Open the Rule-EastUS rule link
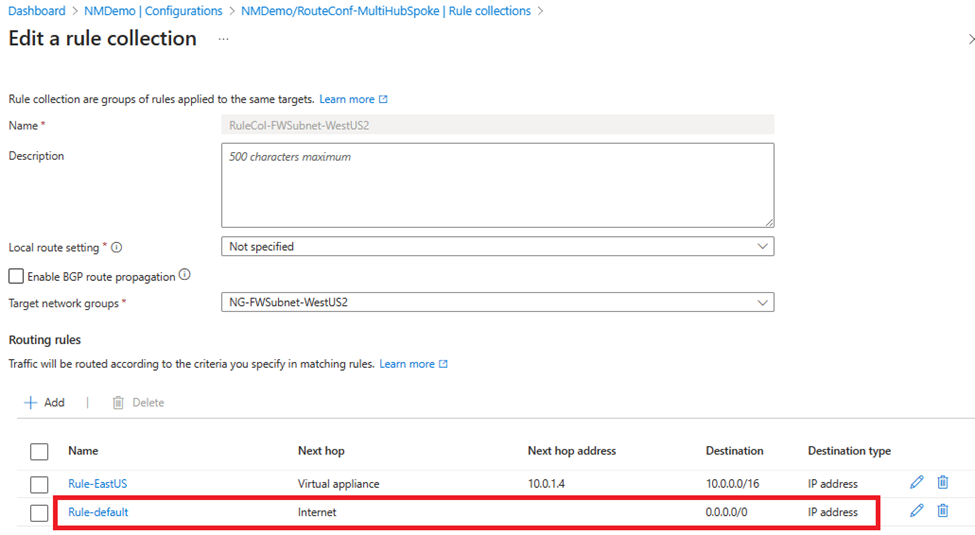Screen dimensions: 975x535 point(98,483)
